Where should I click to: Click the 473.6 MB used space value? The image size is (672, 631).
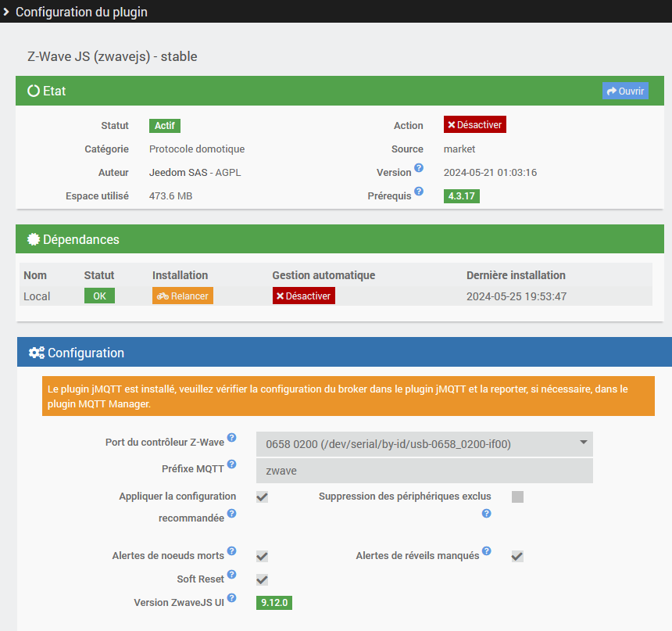coord(170,196)
